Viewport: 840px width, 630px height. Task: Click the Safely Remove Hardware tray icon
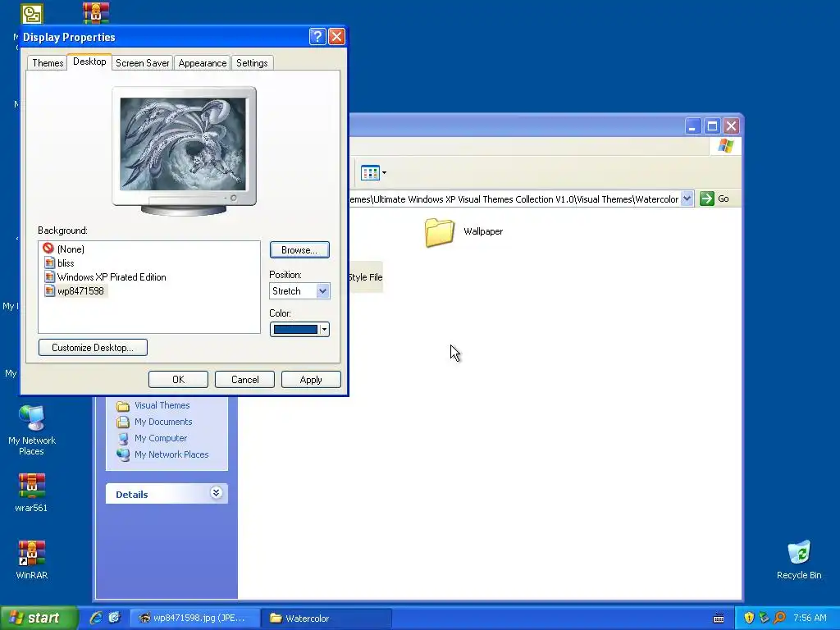(x=764, y=618)
